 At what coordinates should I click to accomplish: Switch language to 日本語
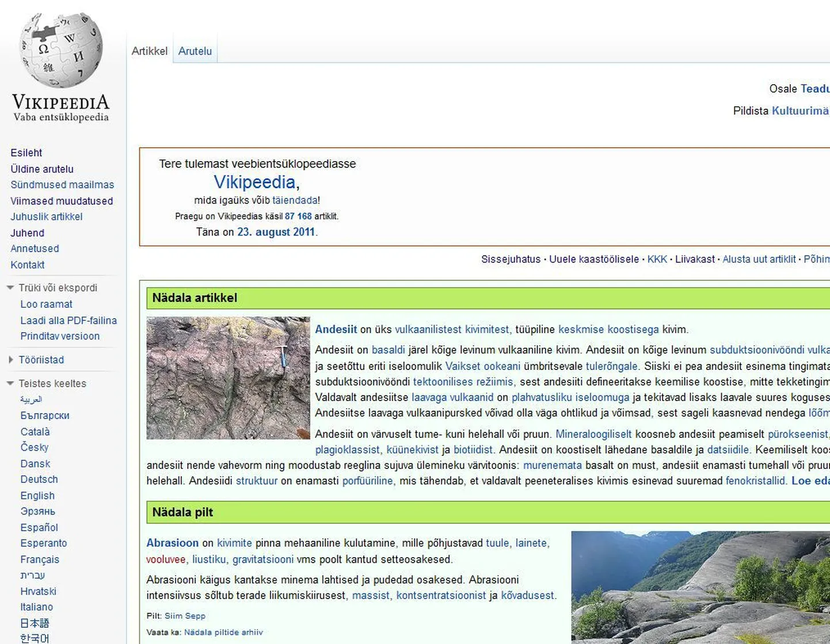coord(35,623)
